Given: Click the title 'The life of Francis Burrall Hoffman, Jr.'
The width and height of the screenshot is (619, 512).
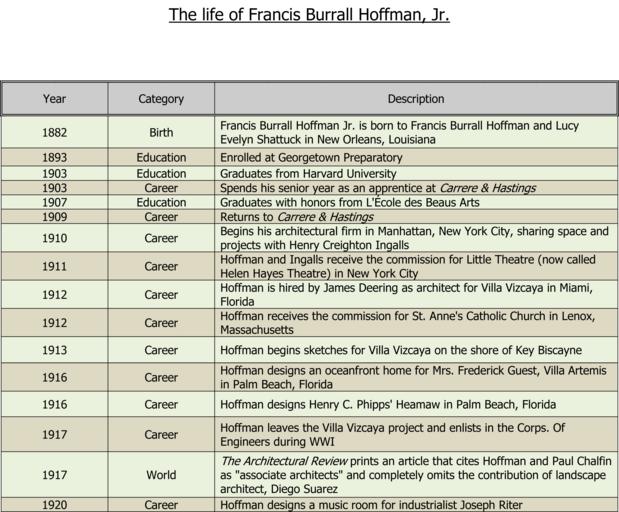Looking at the screenshot, I should click(309, 15).
